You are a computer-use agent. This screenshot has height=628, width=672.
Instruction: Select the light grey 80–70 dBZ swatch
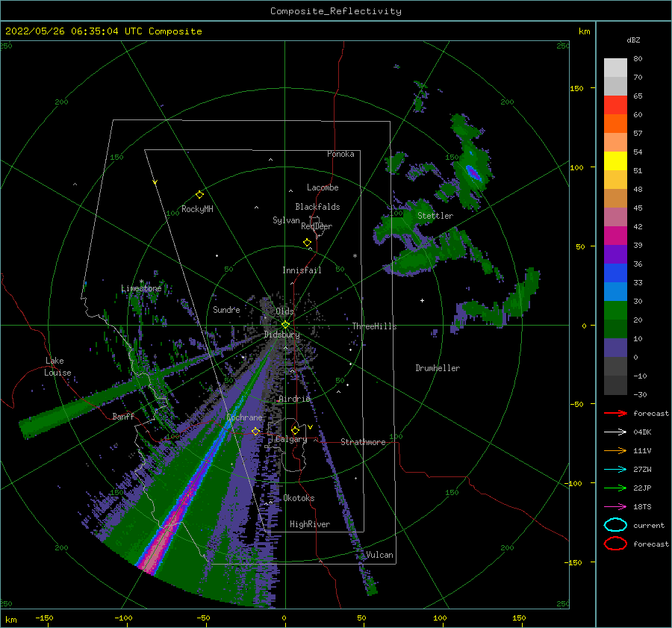tap(615, 68)
